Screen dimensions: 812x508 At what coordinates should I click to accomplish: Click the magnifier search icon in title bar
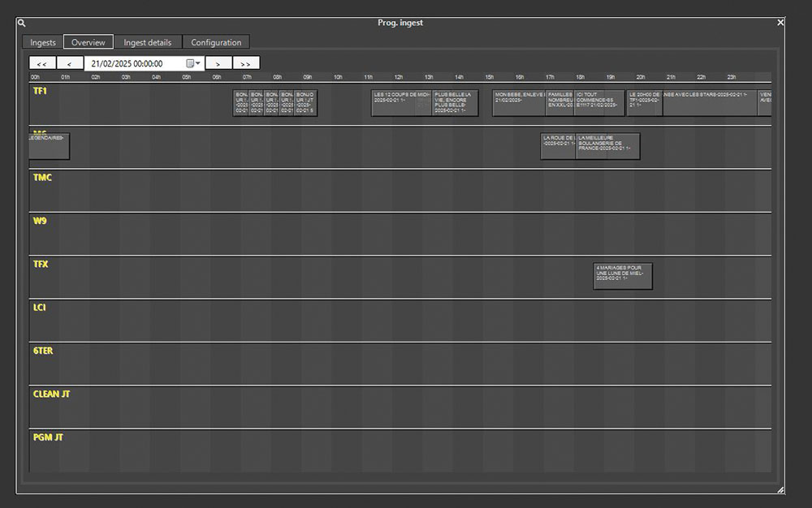22,24
